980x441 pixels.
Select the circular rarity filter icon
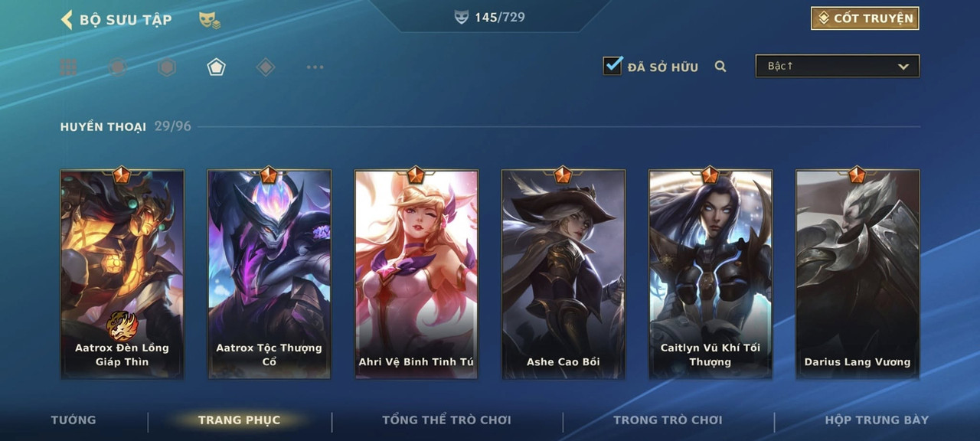click(117, 67)
